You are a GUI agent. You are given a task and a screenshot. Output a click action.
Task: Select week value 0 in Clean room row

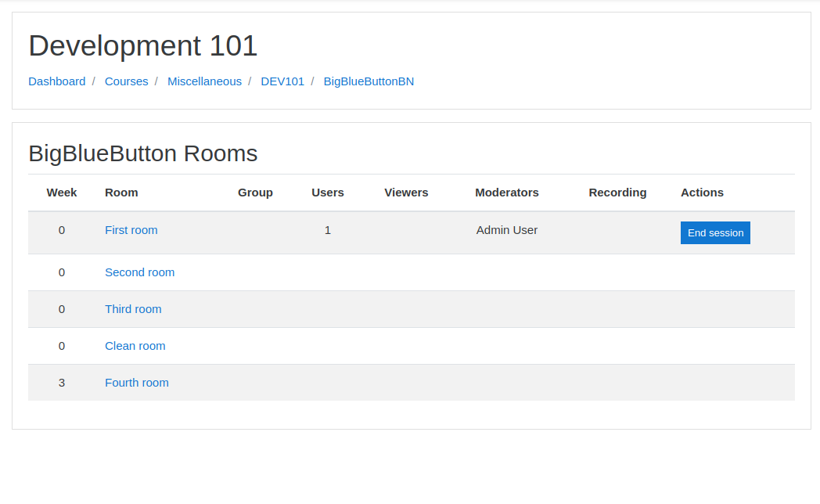62,346
